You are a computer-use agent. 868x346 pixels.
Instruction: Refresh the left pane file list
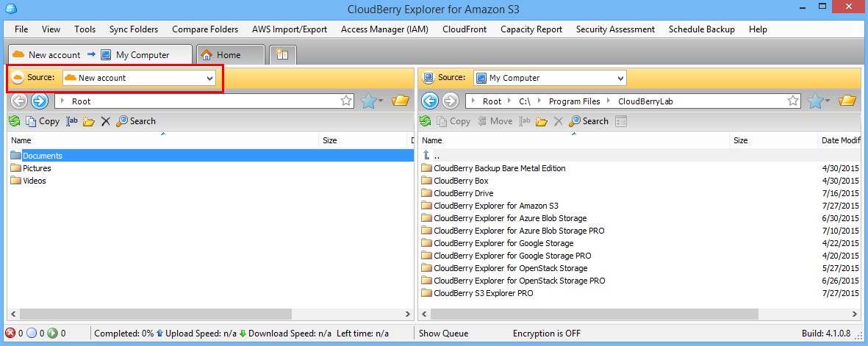click(15, 120)
